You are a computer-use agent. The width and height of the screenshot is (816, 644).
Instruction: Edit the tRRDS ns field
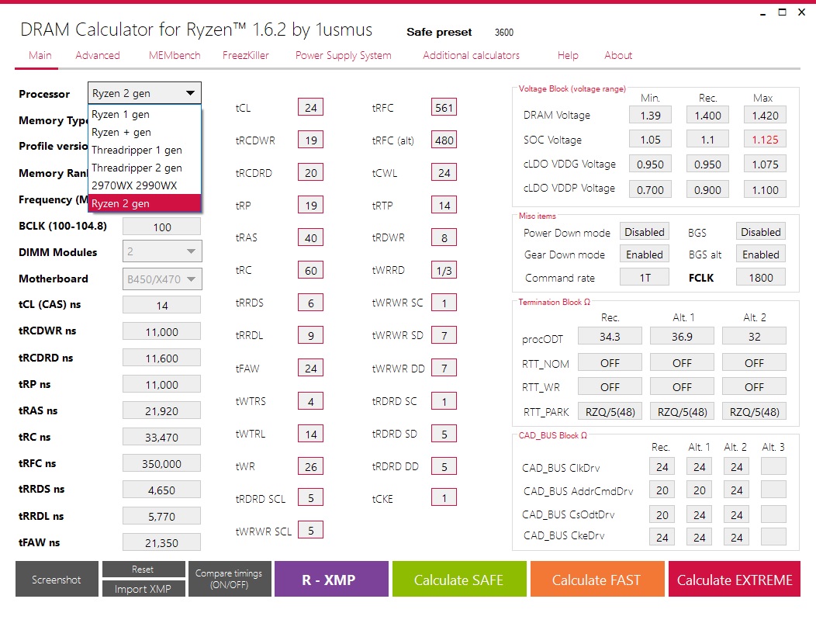(162, 490)
